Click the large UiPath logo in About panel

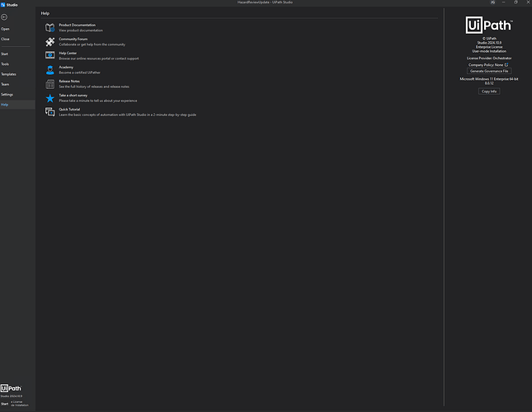[x=489, y=25]
